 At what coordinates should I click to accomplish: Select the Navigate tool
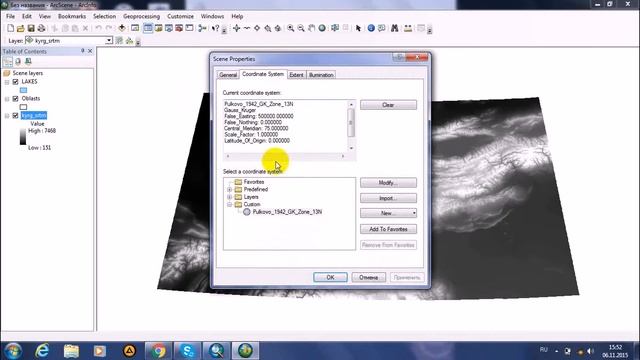236,28
